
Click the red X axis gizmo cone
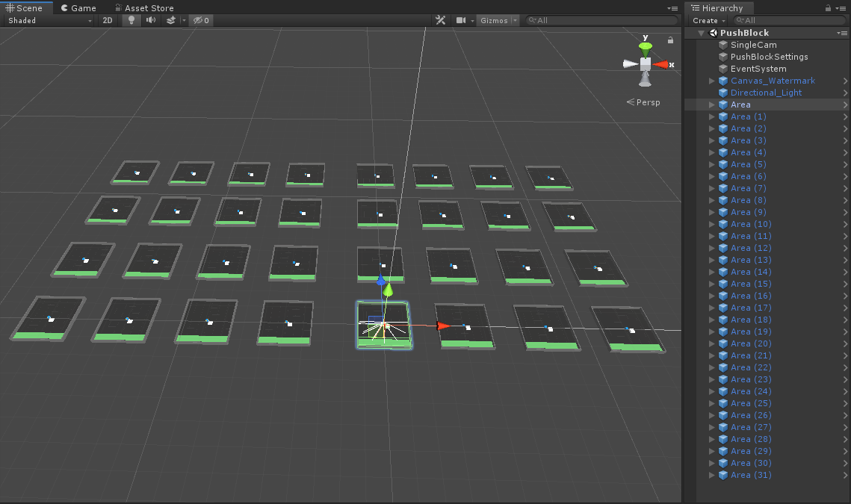pyautogui.click(x=661, y=64)
